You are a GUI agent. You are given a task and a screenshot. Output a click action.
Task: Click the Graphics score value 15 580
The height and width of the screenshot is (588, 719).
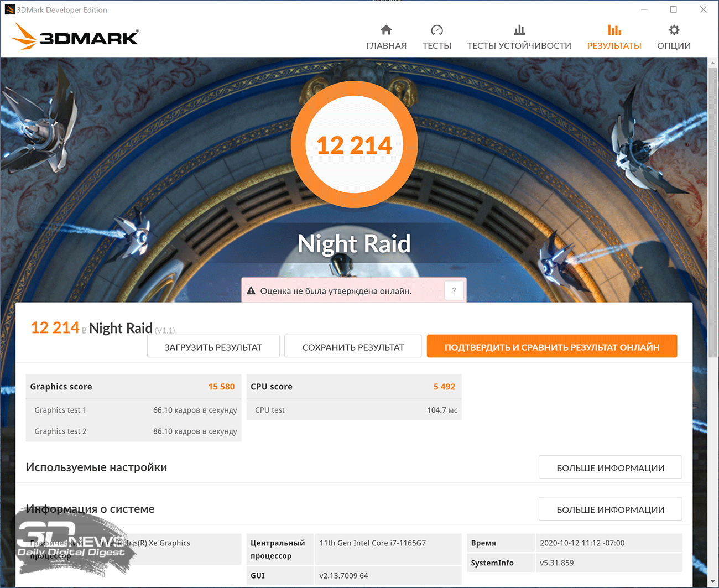pyautogui.click(x=221, y=387)
